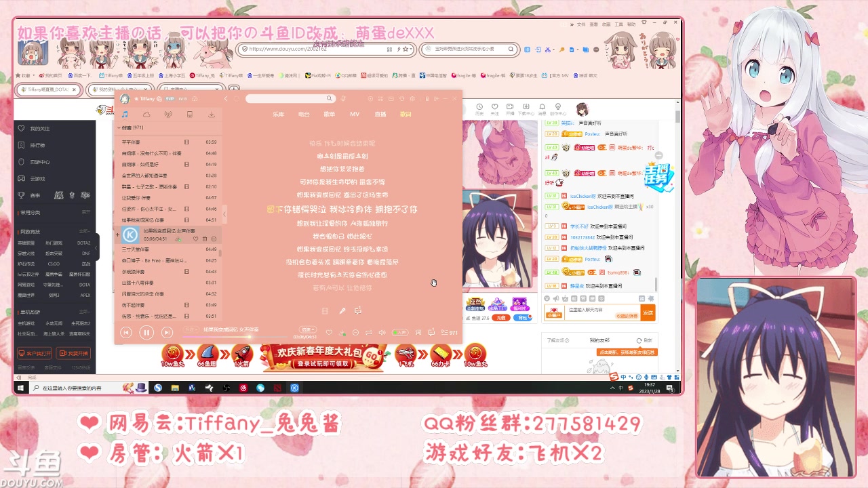Open the 欢庆新春年度大礼包 banner
Image resolution: width=868 pixels, height=488 pixels.
tap(323, 357)
